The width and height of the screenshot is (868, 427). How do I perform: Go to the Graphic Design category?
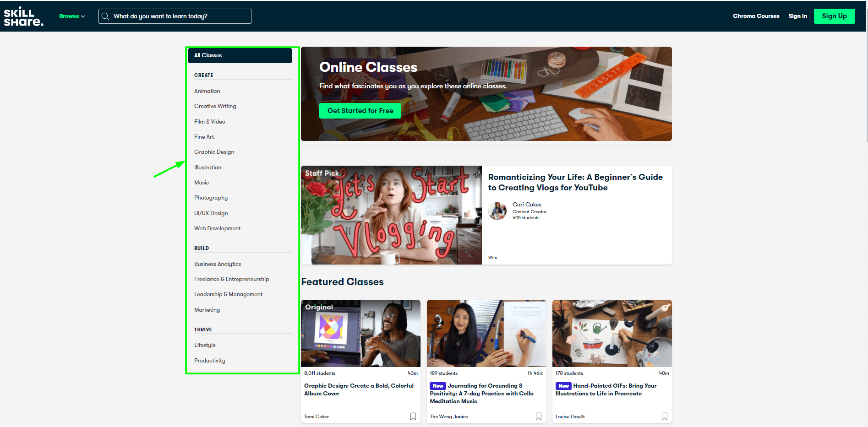click(x=214, y=152)
